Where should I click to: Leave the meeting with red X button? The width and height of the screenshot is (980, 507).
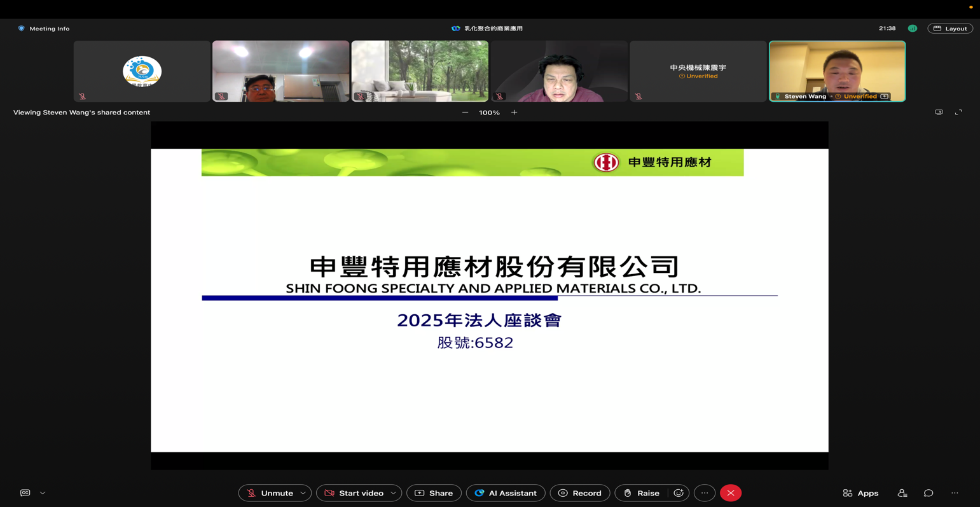[731, 493]
